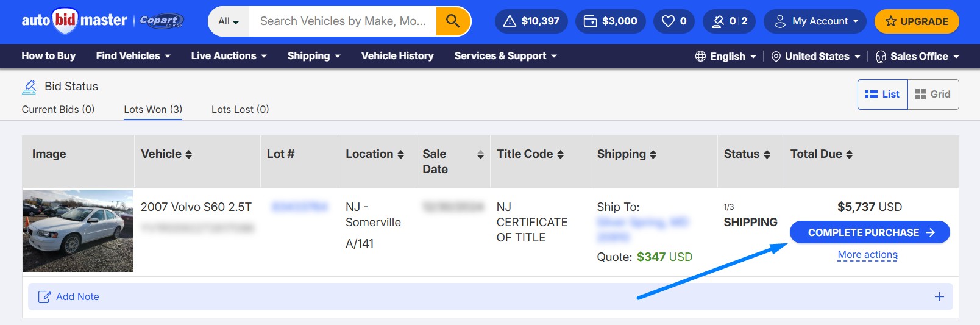
Task: Switch to List view
Action: (x=882, y=95)
